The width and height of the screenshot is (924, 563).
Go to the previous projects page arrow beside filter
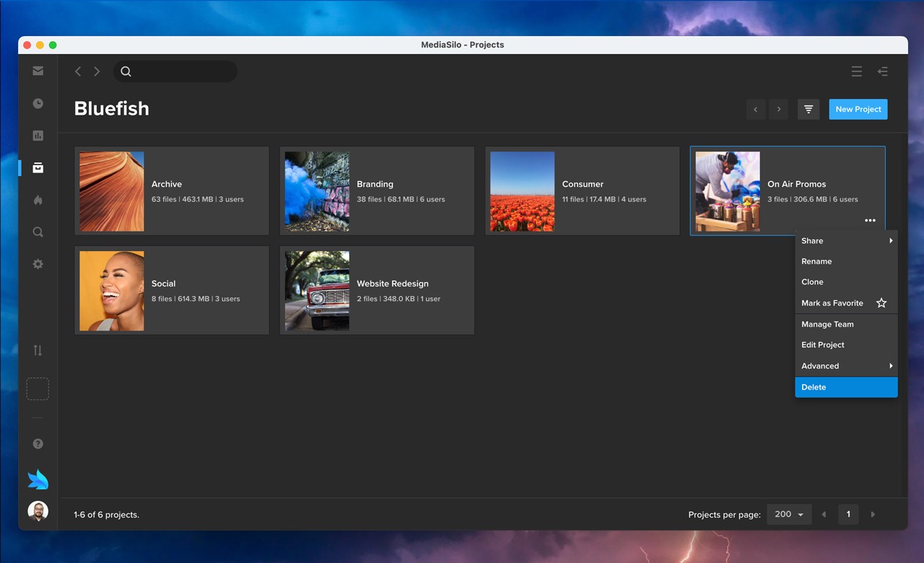[x=756, y=110]
